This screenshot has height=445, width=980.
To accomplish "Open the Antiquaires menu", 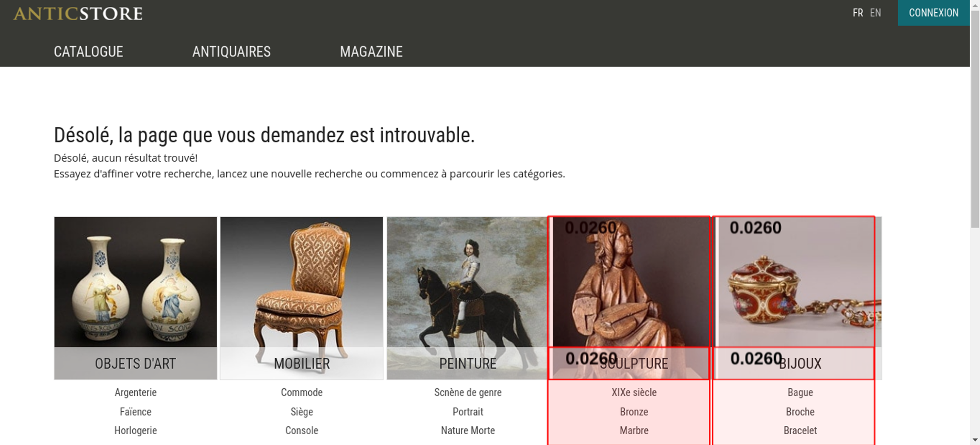I will (x=231, y=51).
